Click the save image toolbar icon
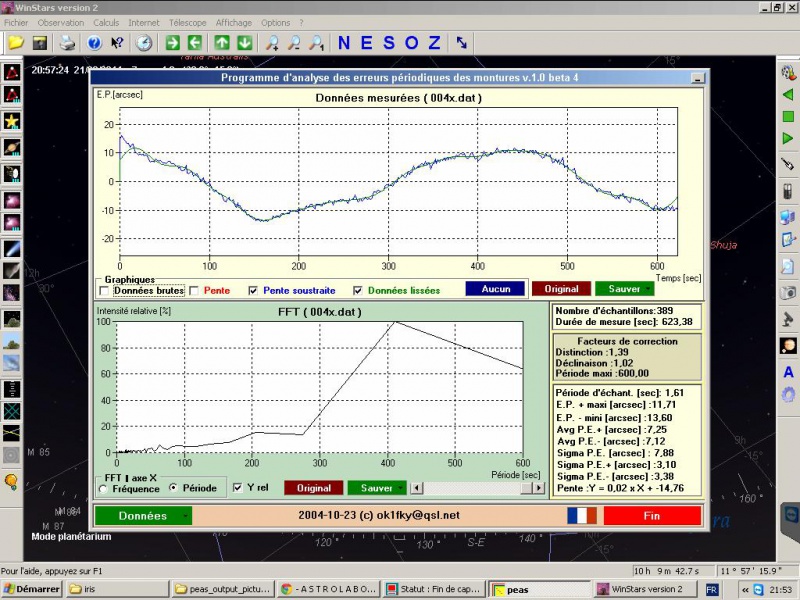The height and width of the screenshot is (600, 800). tap(40, 43)
